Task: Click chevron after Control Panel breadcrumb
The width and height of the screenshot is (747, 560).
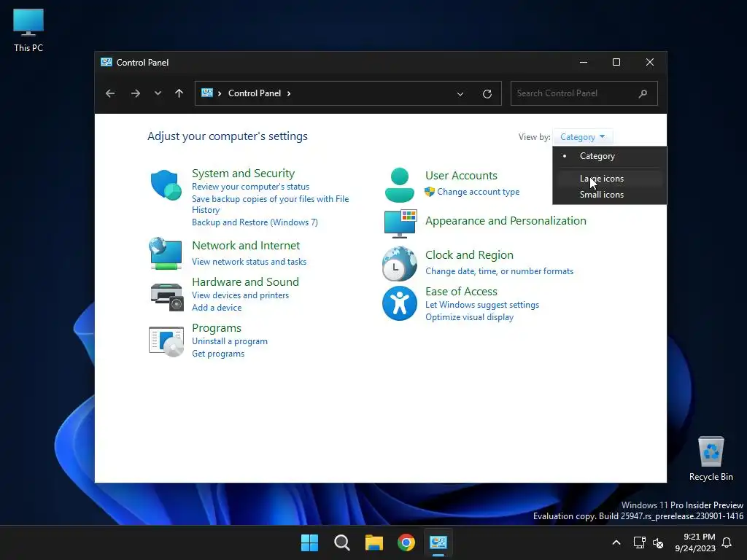Action: click(x=289, y=93)
